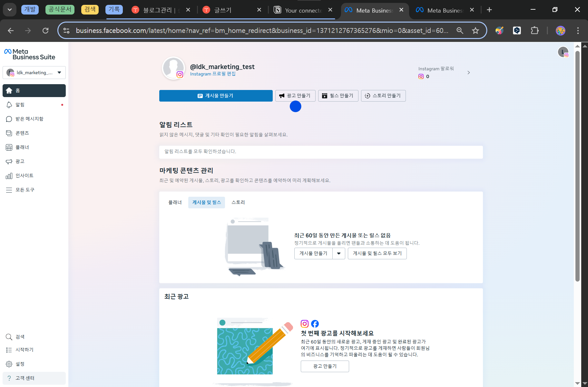Reload the page

pyautogui.click(x=45, y=31)
